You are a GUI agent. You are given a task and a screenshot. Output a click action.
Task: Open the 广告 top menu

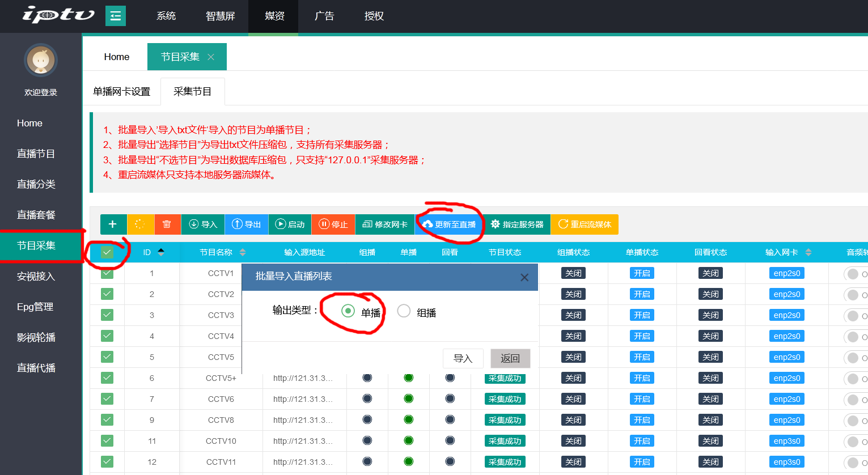click(324, 16)
